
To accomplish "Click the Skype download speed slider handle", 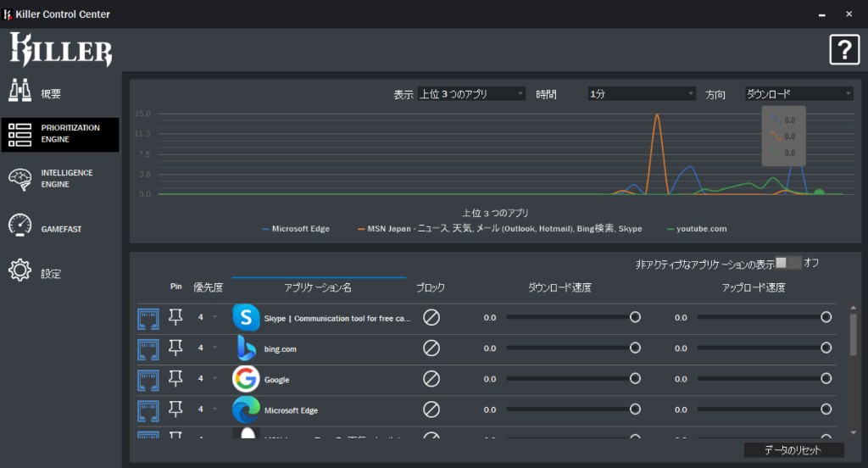I will tap(635, 317).
